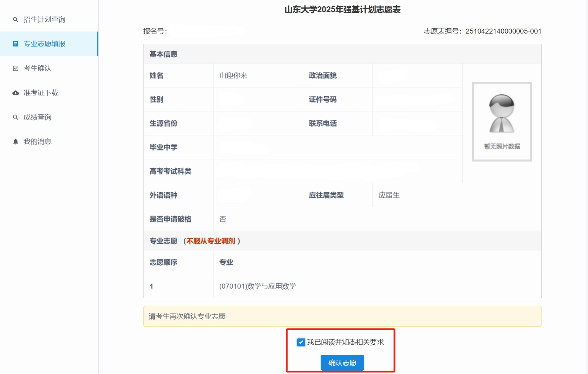Click the cloud download icon beside 准考证下载
The image size is (588, 374).
pos(15,93)
